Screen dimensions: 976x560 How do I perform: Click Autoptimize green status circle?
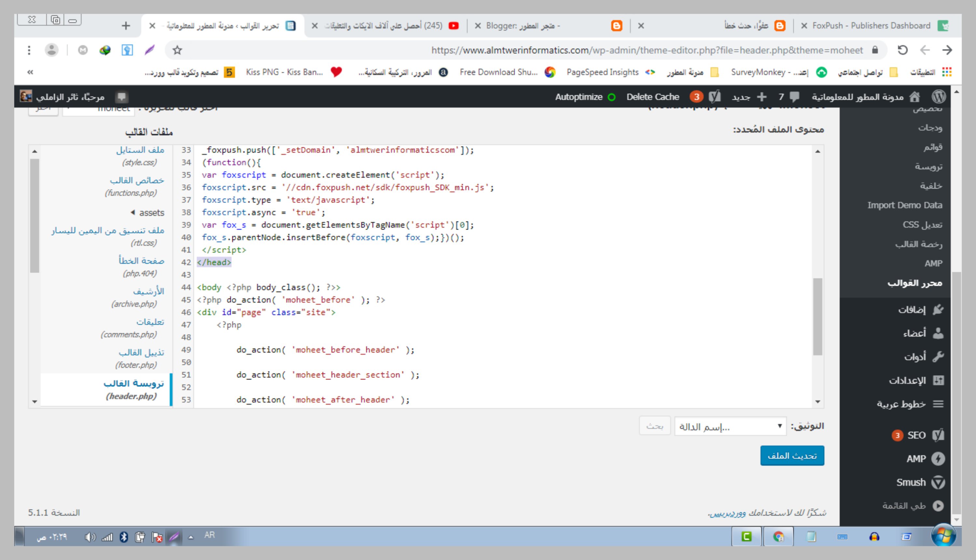(611, 97)
